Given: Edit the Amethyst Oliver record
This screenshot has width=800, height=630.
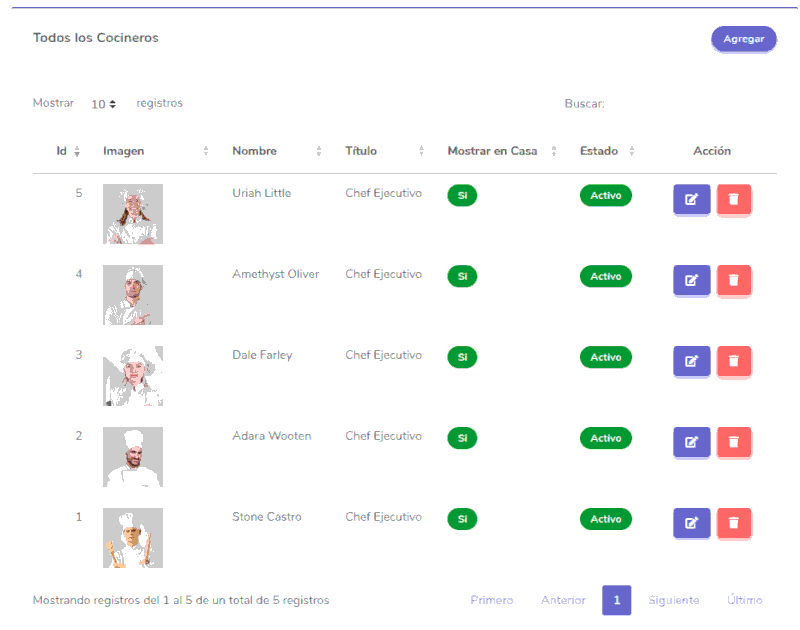Looking at the screenshot, I should pos(691,280).
